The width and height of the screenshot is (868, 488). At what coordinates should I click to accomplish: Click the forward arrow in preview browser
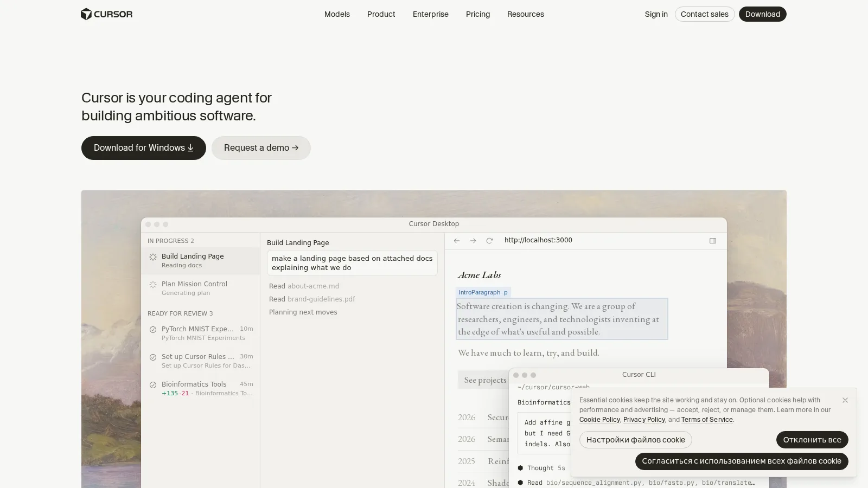coord(473,241)
